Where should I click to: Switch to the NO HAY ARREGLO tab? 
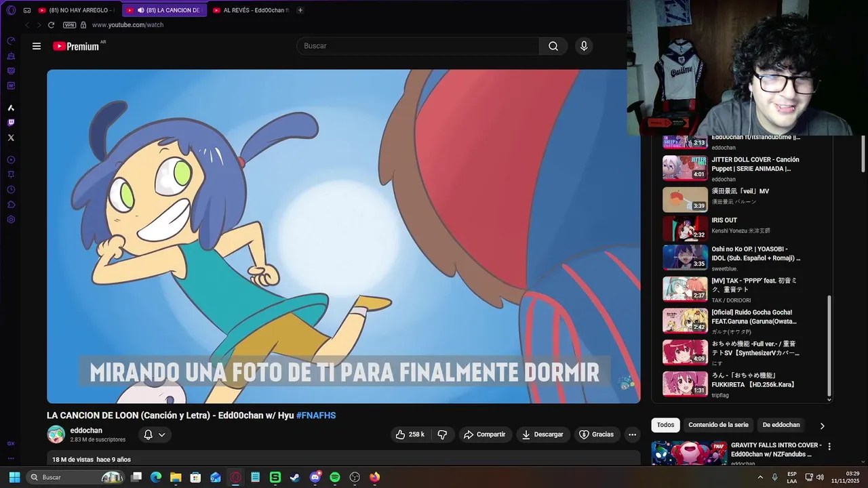pyautogui.click(x=76, y=10)
